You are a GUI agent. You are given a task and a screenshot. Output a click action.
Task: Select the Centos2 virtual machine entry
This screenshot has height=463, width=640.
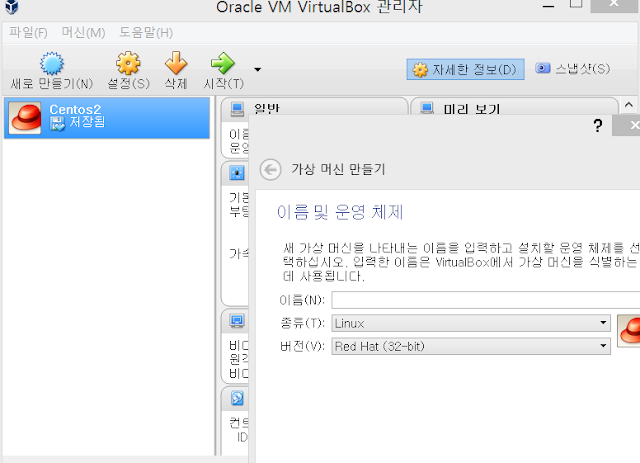point(107,118)
